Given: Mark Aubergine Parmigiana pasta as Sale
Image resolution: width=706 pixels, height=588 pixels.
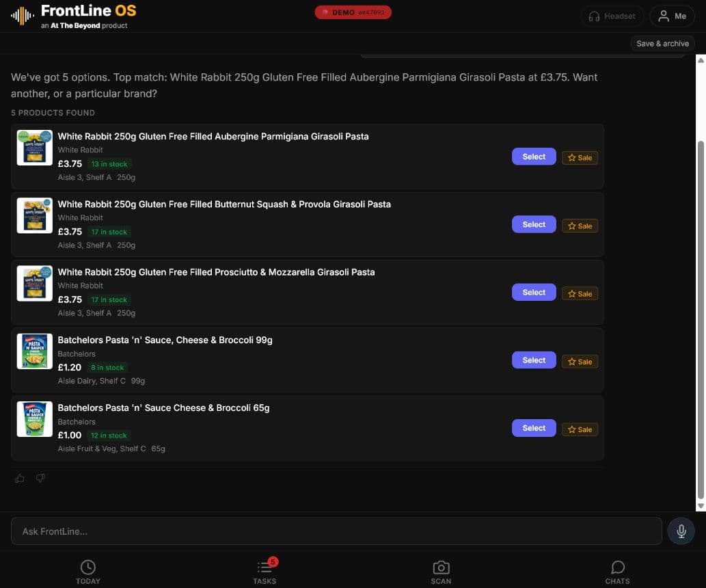Looking at the screenshot, I should 580,158.
